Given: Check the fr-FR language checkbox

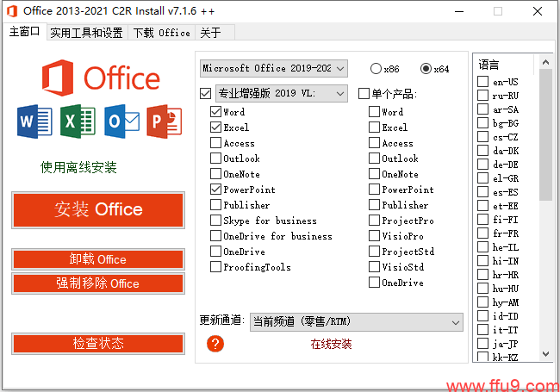Looking at the screenshot, I should tap(482, 233).
